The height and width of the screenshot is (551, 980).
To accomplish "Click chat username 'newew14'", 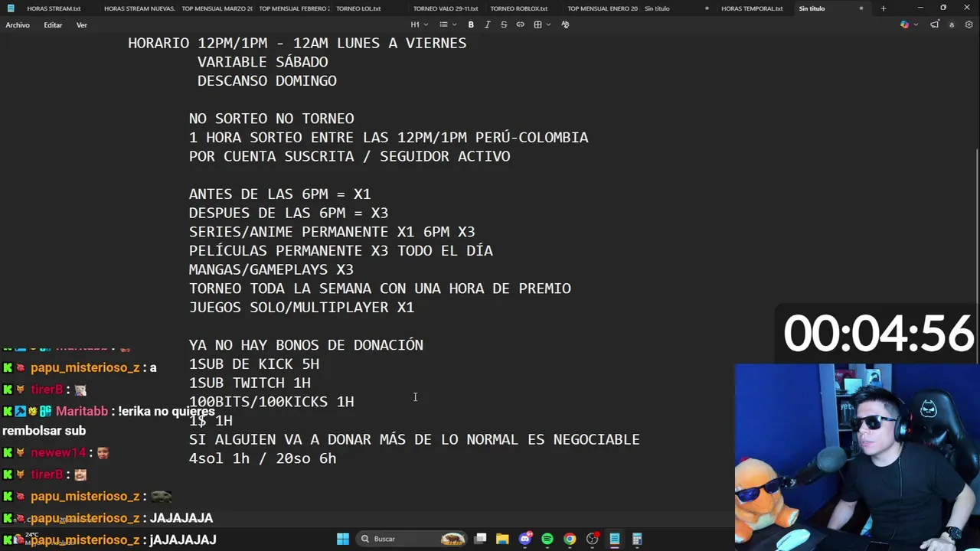I will pyautogui.click(x=57, y=453).
